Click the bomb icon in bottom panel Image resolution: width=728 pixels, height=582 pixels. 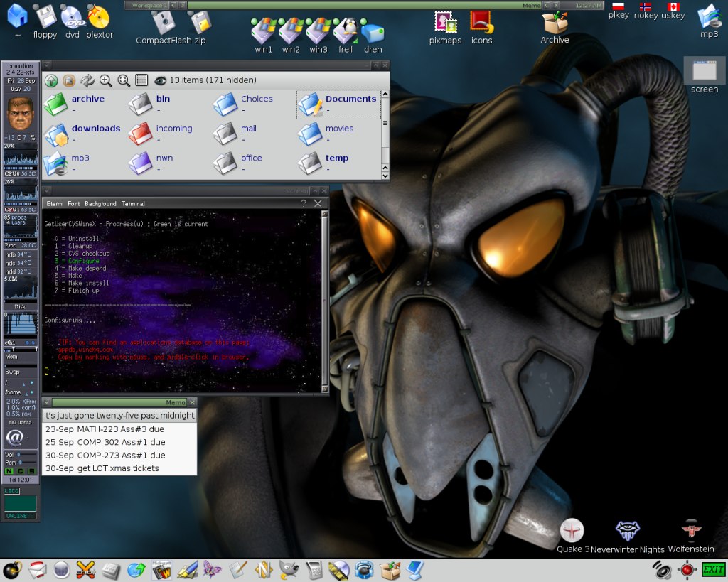pyautogui.click(x=12, y=570)
